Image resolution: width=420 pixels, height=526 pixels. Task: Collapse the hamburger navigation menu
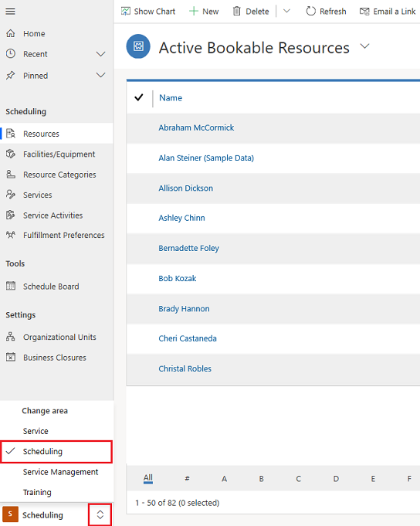10,12
